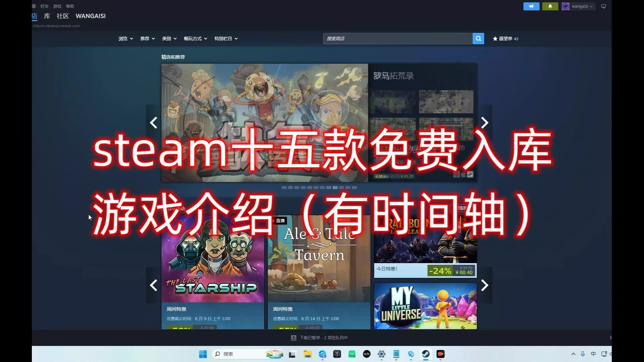Open the WANGAISI profile tab
The width and height of the screenshot is (644, 362).
[x=91, y=16]
